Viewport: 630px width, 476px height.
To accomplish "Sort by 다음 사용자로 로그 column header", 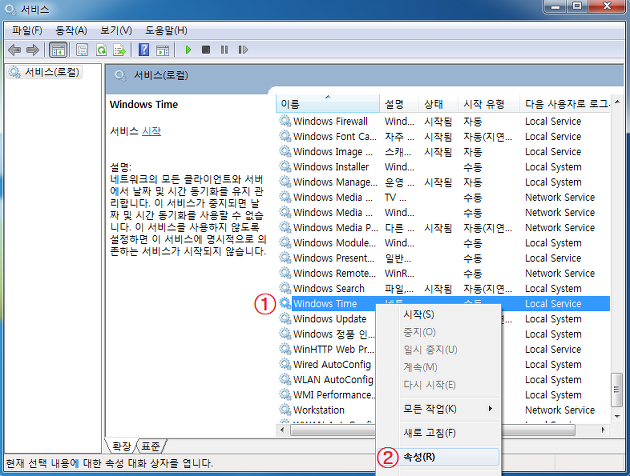I will tap(565, 104).
